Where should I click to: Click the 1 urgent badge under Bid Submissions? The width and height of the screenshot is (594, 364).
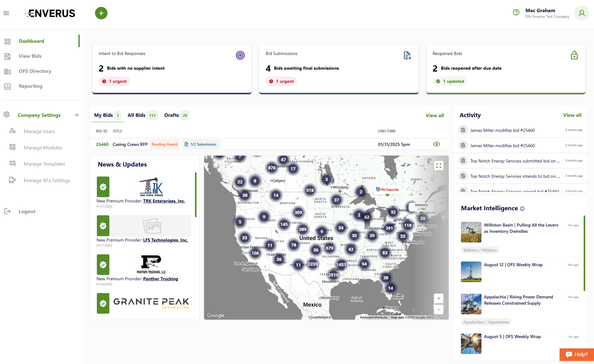281,81
